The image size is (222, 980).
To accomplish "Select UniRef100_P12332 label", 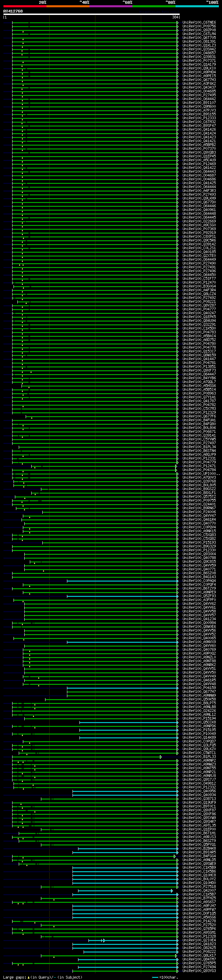I will pyautogui.click(x=199, y=787).
